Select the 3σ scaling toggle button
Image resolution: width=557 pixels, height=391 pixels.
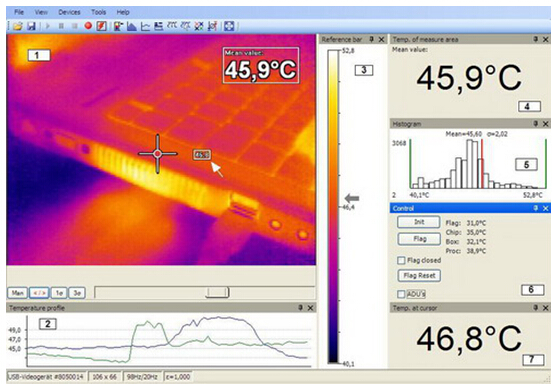[77, 293]
